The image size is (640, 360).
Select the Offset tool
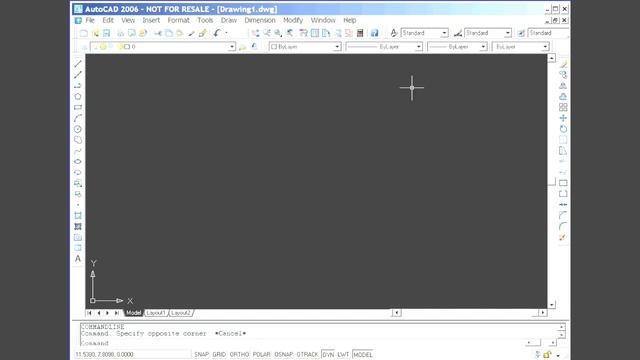click(x=563, y=97)
